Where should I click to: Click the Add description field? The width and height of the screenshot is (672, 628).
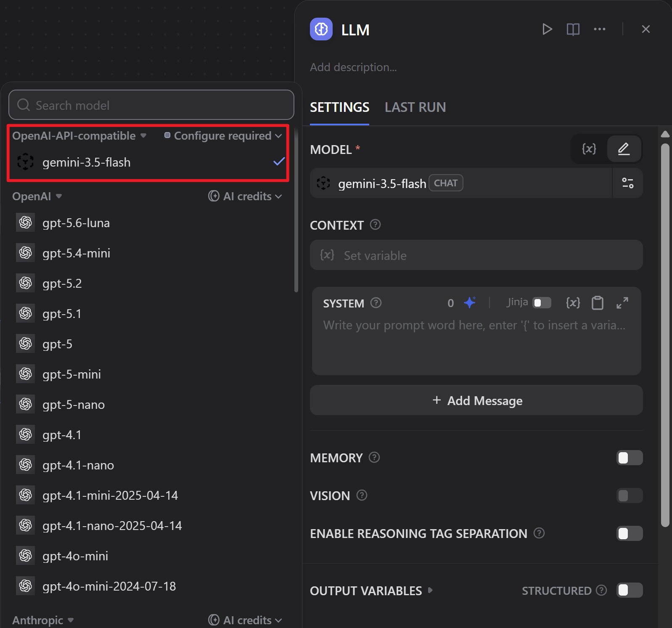(353, 67)
